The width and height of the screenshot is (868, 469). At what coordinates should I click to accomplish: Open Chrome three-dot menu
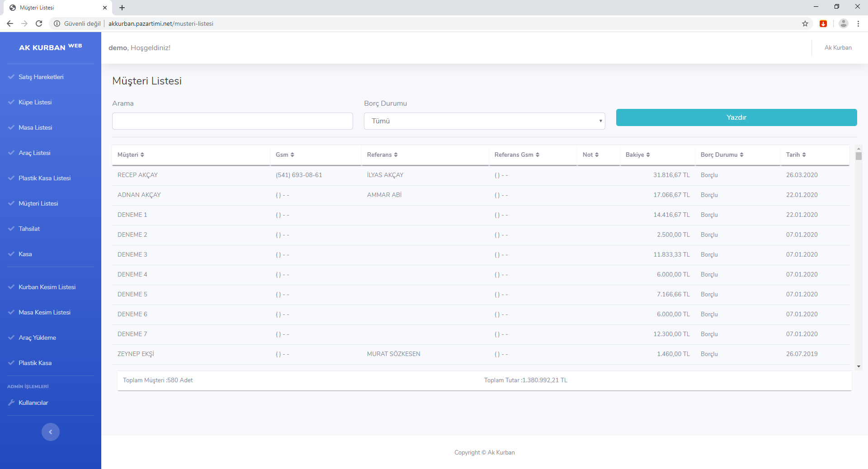click(x=858, y=23)
